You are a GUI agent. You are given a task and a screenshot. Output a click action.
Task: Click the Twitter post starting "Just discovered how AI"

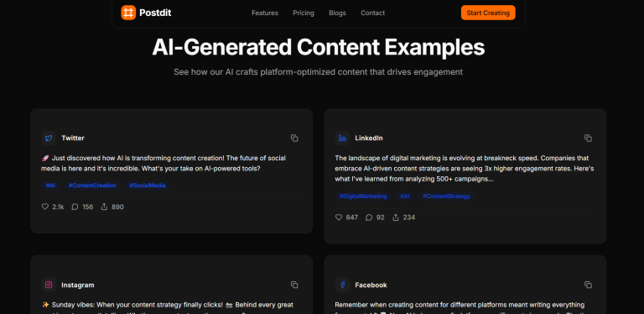[x=164, y=163]
